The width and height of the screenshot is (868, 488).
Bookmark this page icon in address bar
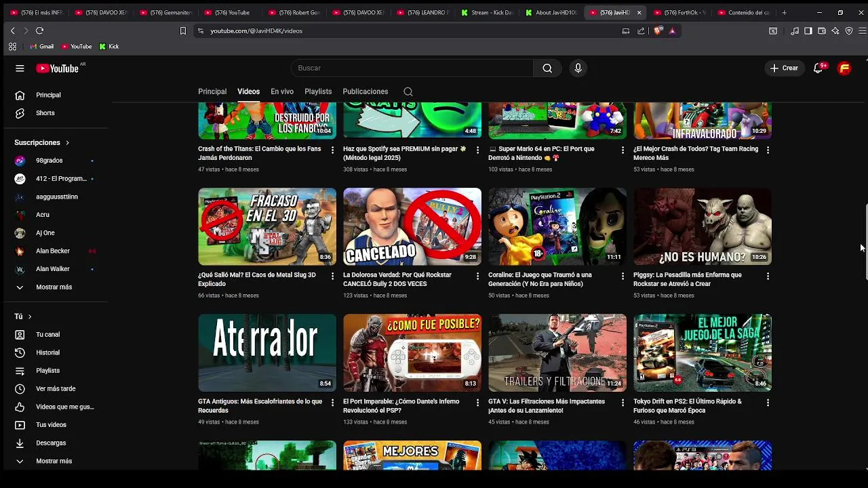[x=182, y=30]
